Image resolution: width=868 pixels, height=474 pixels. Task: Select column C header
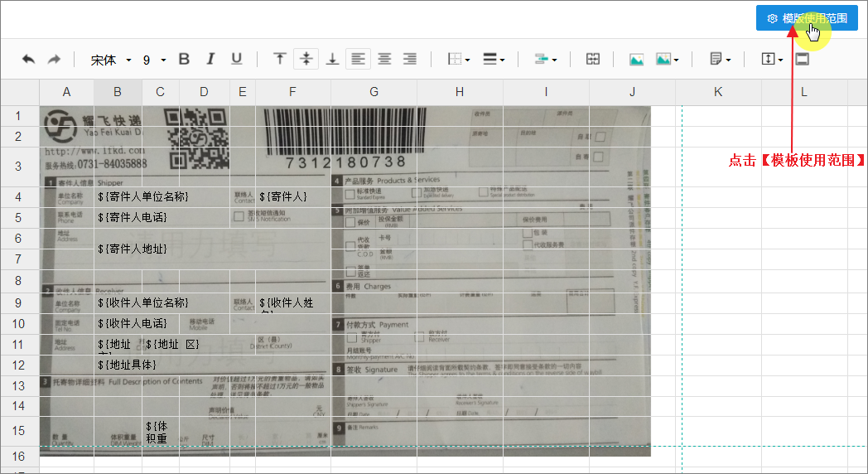click(x=160, y=92)
